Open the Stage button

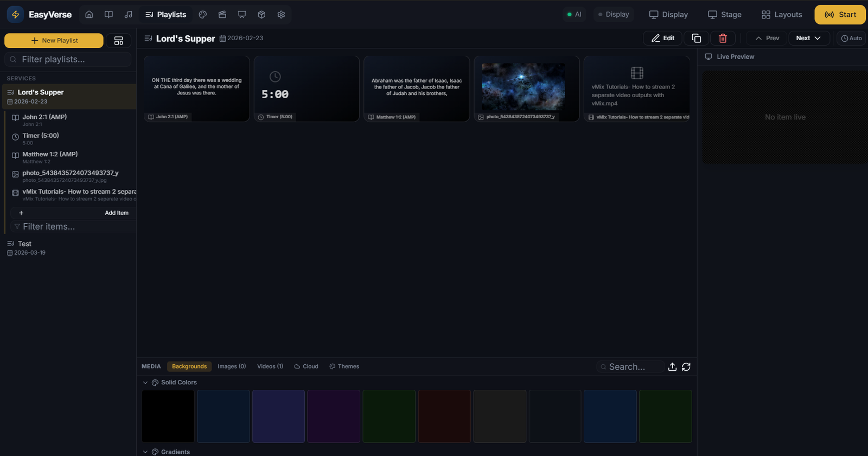click(x=724, y=15)
